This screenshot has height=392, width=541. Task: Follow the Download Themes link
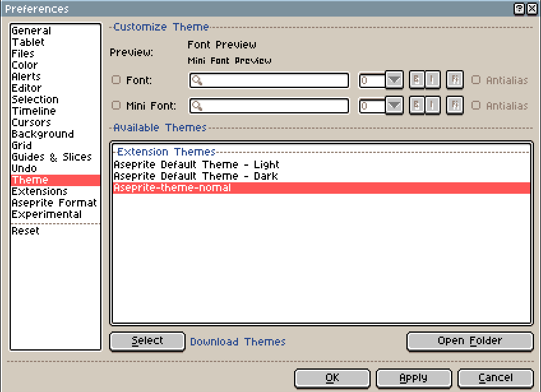238,342
